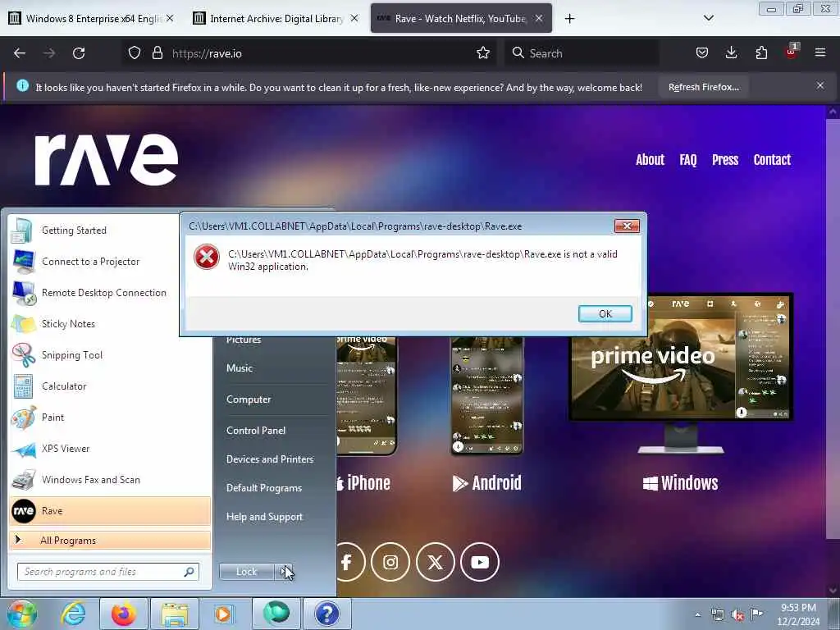Image resolution: width=840 pixels, height=630 pixels.
Task: Open Rave Instagram icon
Action: pos(390,562)
